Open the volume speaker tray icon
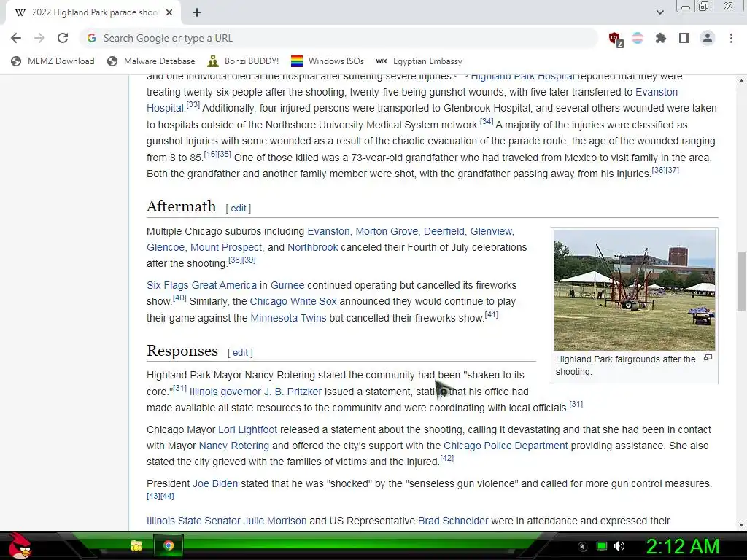Image resolution: width=747 pixels, height=560 pixels. [619, 547]
